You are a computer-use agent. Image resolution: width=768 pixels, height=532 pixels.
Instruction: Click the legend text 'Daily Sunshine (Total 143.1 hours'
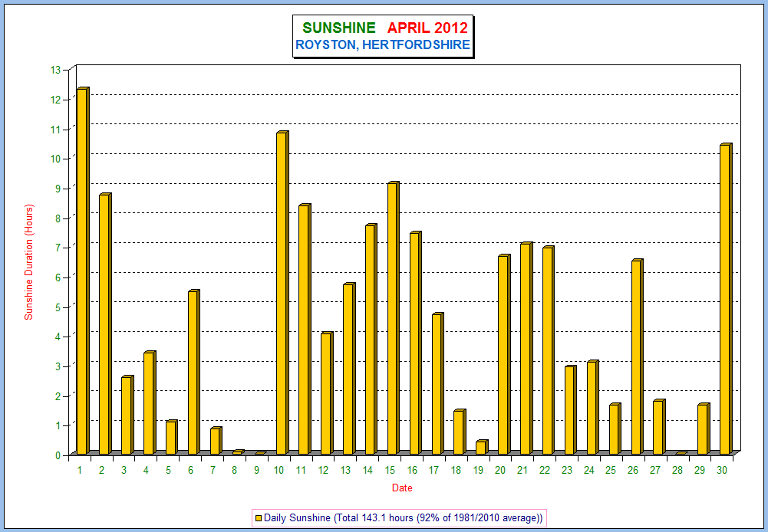pyautogui.click(x=338, y=517)
